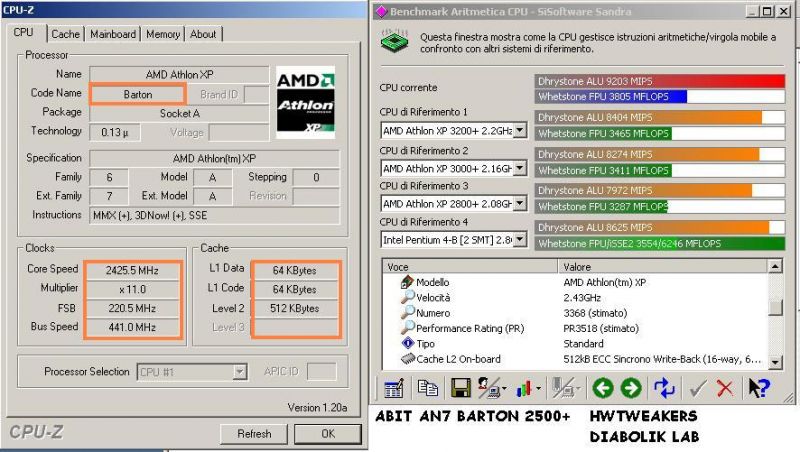Click the gray checkmark icon
Image resolution: width=800 pixels, height=452 pixels.
[x=697, y=389]
